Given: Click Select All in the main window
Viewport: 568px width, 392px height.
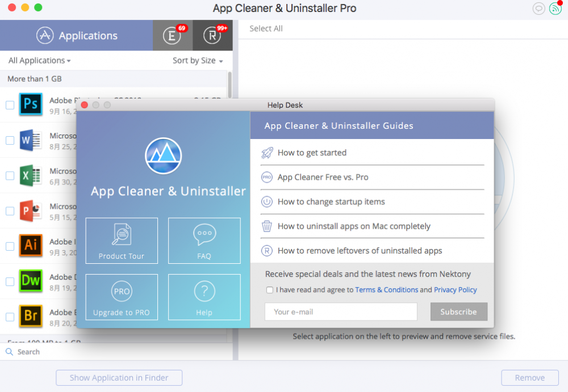Looking at the screenshot, I should (266, 28).
